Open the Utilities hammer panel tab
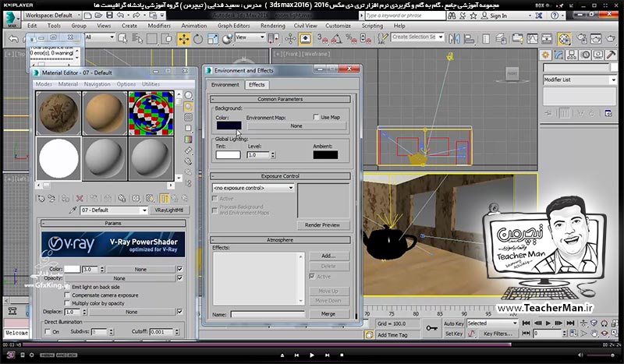This screenshot has width=624, height=364. click(x=611, y=55)
